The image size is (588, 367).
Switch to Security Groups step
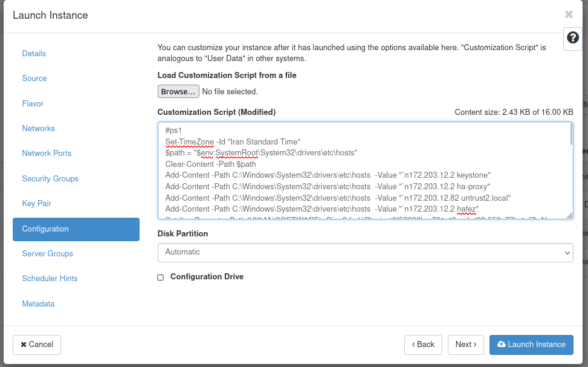pos(50,179)
